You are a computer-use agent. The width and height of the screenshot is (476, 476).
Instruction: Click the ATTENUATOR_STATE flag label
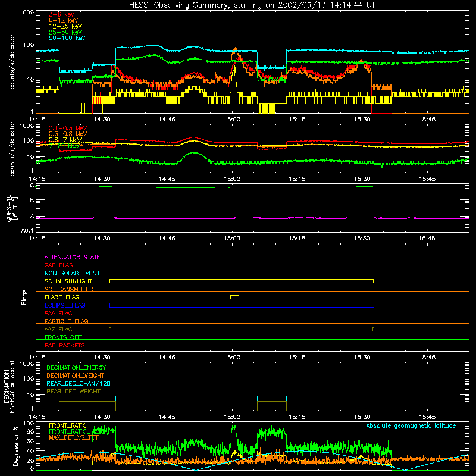tap(72, 257)
